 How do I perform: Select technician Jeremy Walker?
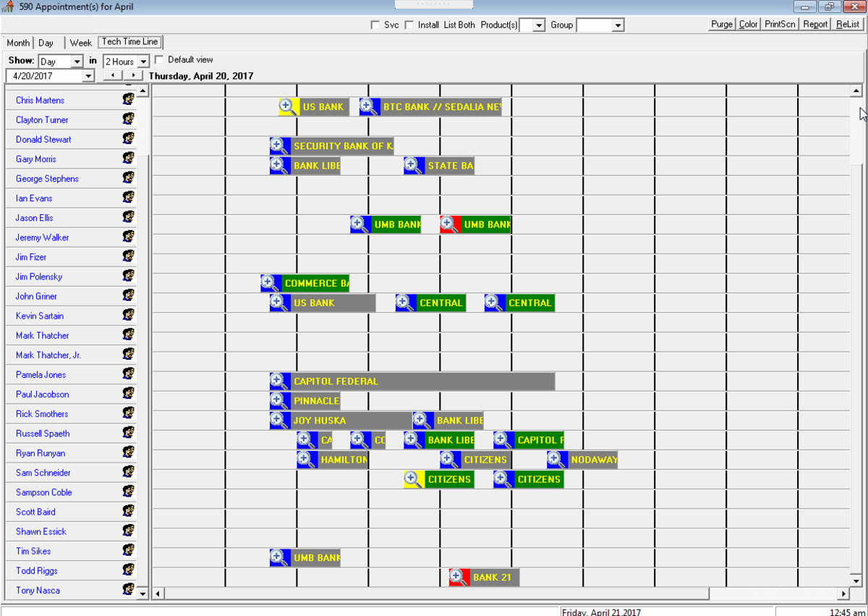click(43, 237)
